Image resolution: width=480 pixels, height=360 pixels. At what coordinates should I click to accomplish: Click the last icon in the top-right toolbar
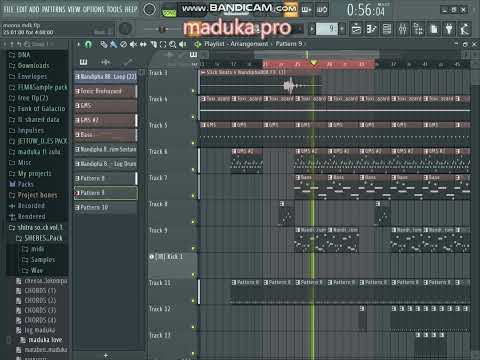pos(465,29)
